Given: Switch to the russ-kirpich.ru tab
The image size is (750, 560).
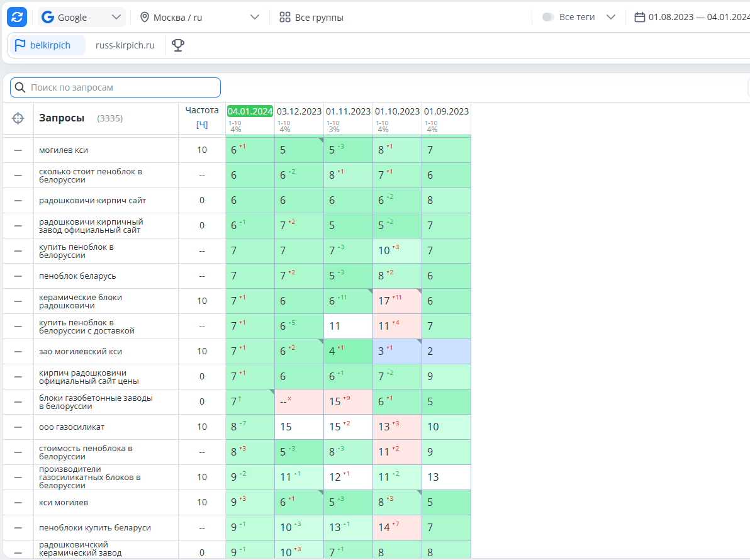Looking at the screenshot, I should click(x=125, y=45).
